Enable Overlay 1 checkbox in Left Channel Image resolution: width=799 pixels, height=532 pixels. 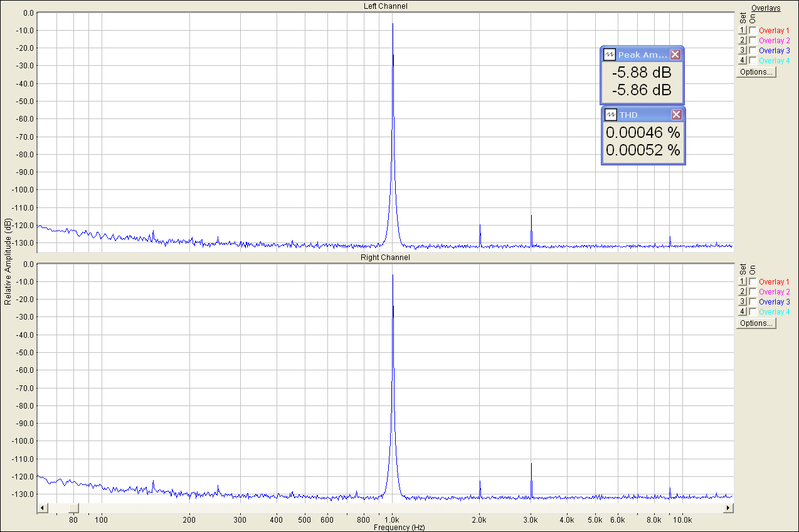click(753, 30)
